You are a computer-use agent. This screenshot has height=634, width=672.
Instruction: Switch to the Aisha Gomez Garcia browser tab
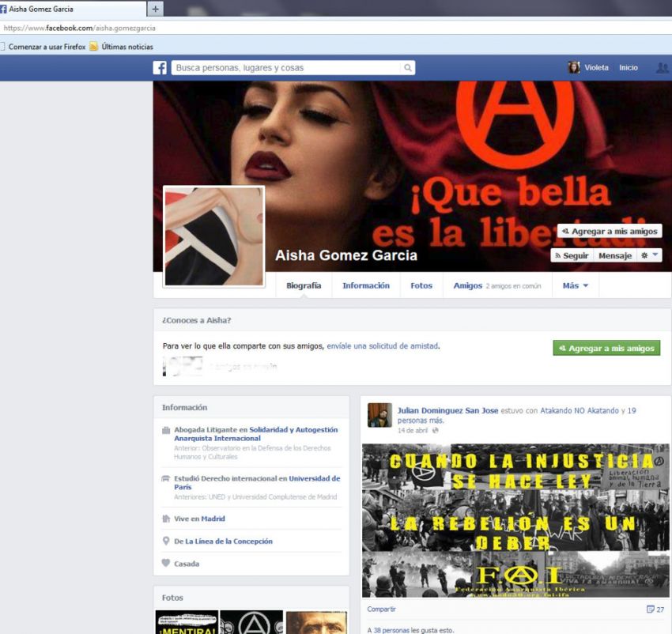pos(73,9)
